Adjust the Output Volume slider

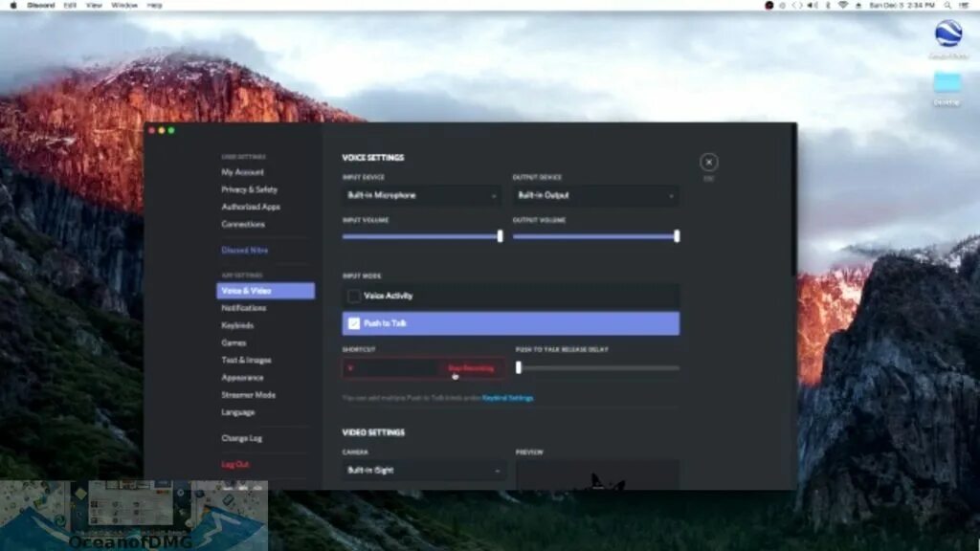tap(677, 236)
